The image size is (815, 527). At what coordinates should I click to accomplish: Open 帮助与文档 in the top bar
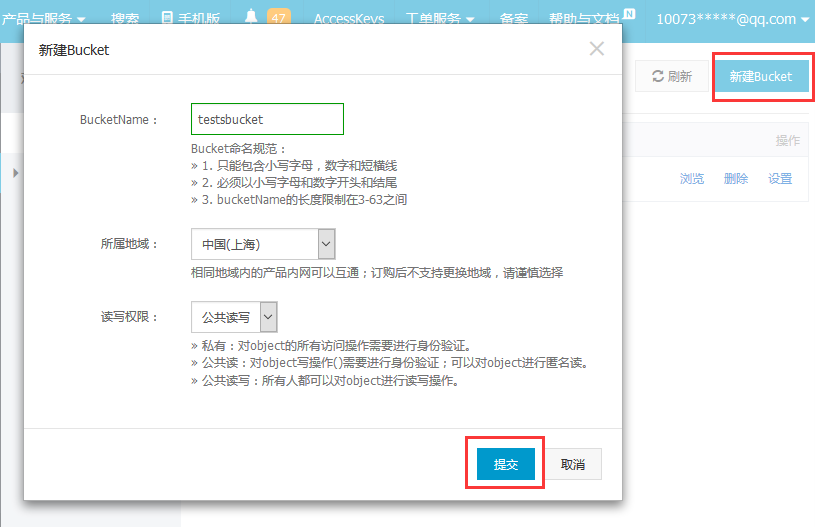click(x=585, y=19)
